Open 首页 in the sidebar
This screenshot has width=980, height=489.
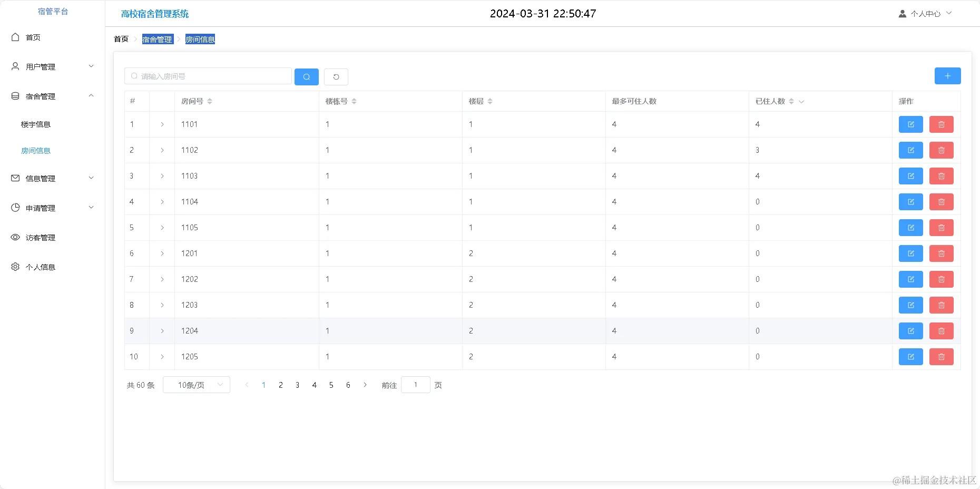53,37
